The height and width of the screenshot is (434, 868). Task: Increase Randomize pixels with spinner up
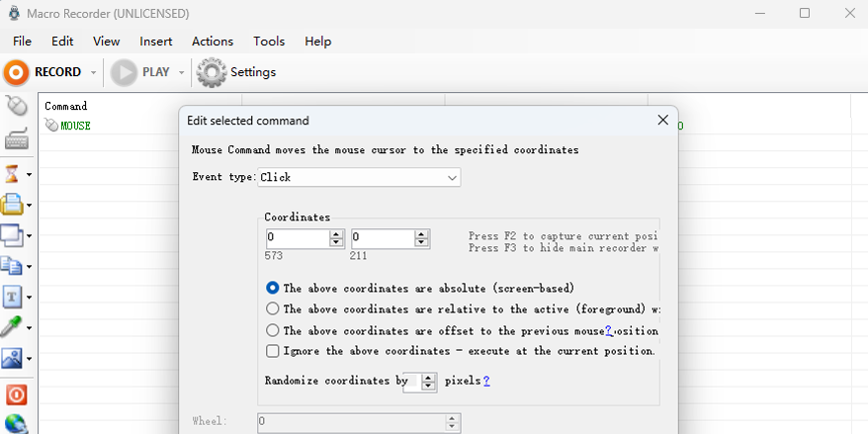pyautogui.click(x=428, y=378)
